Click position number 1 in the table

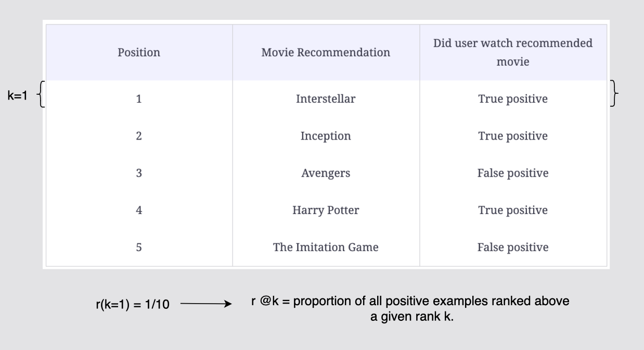click(x=139, y=99)
